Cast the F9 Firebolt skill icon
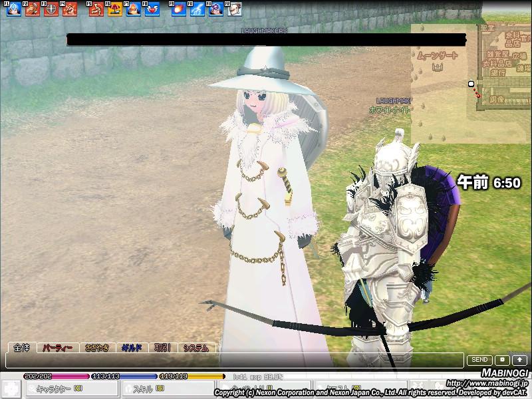 point(180,9)
